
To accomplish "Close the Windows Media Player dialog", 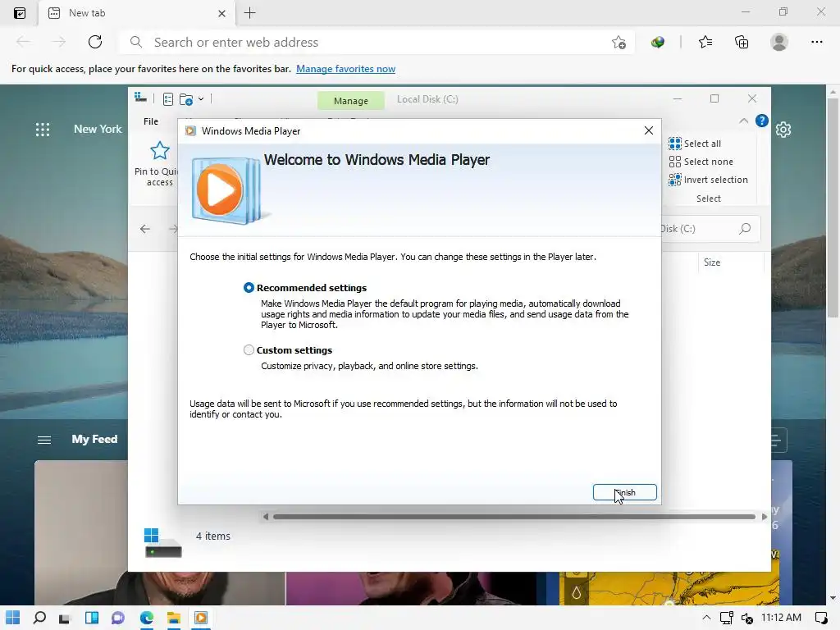I will 649,130.
